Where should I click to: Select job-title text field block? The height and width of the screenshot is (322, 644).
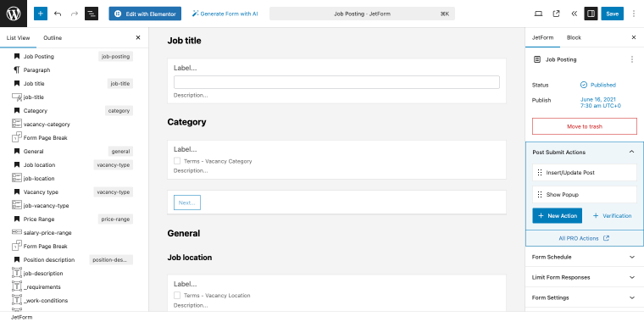pos(34,97)
